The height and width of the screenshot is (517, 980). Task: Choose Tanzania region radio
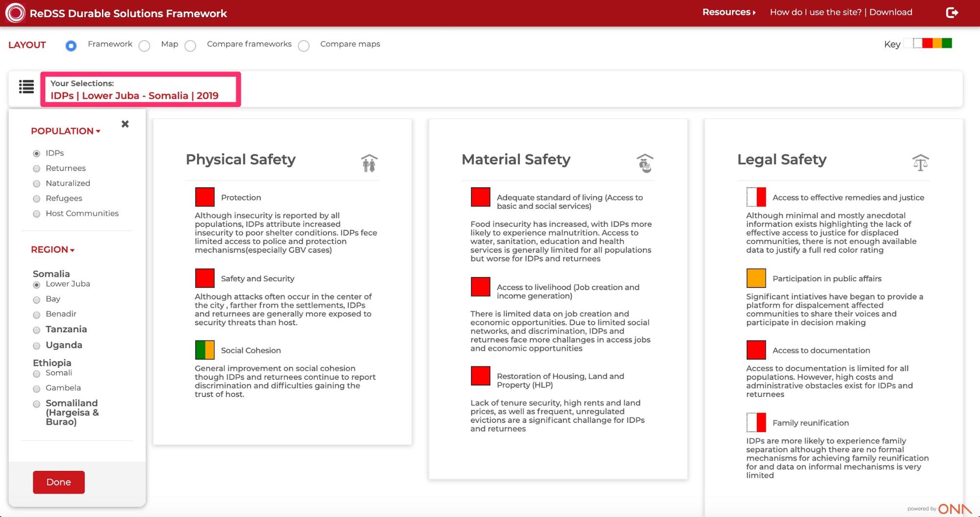tap(36, 330)
